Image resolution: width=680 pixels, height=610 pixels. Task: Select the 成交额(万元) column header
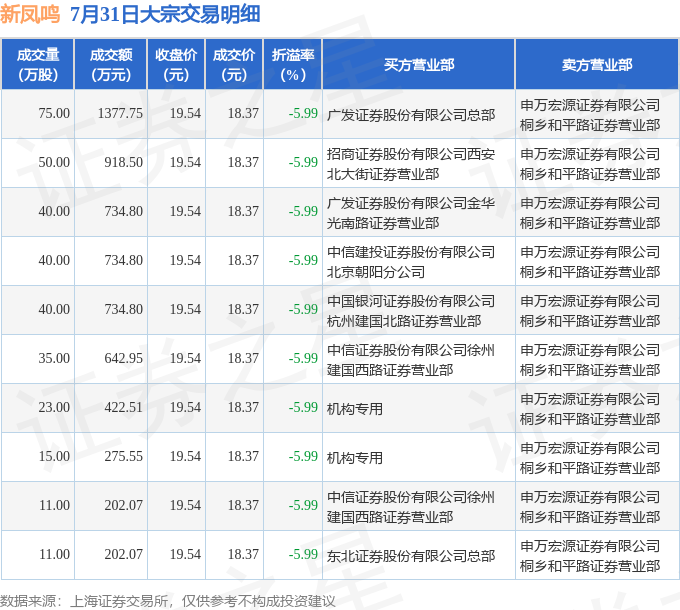coord(111,65)
